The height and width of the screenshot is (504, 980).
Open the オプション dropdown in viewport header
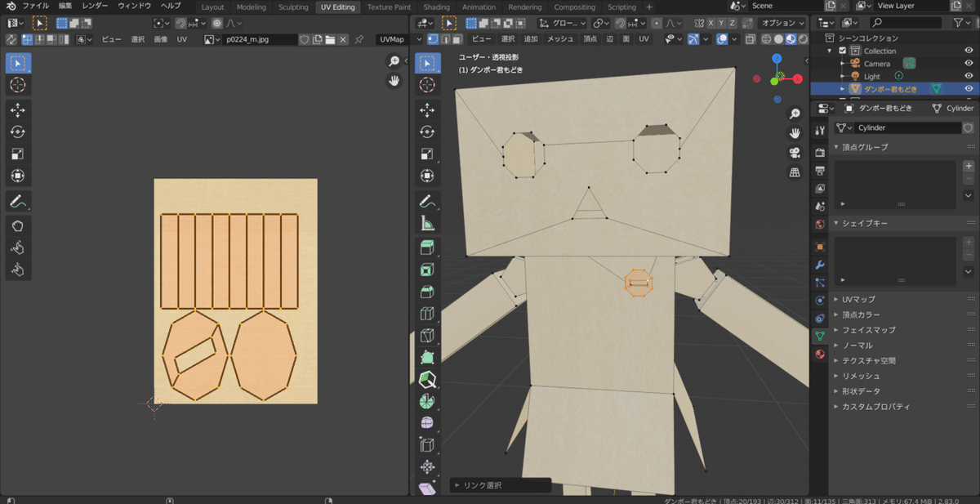click(x=779, y=23)
